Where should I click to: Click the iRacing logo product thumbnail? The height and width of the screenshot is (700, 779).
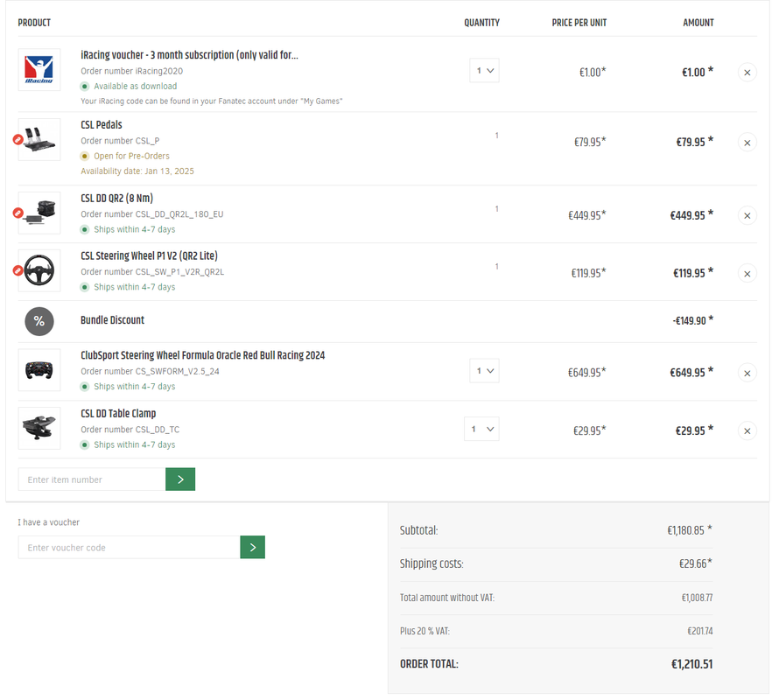pyautogui.click(x=39, y=70)
